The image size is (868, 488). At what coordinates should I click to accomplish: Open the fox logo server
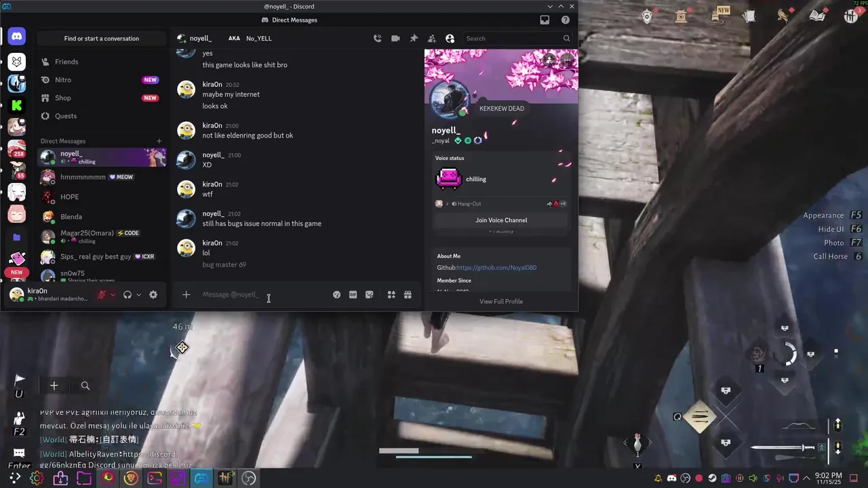pyautogui.click(x=17, y=62)
